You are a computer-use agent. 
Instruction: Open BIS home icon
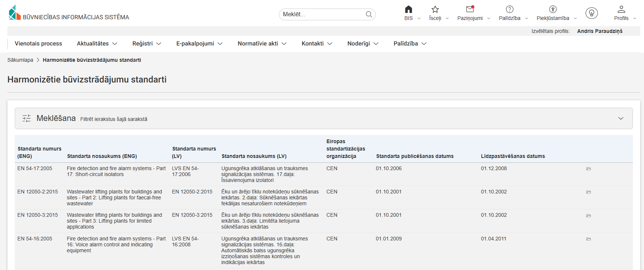pos(408,9)
